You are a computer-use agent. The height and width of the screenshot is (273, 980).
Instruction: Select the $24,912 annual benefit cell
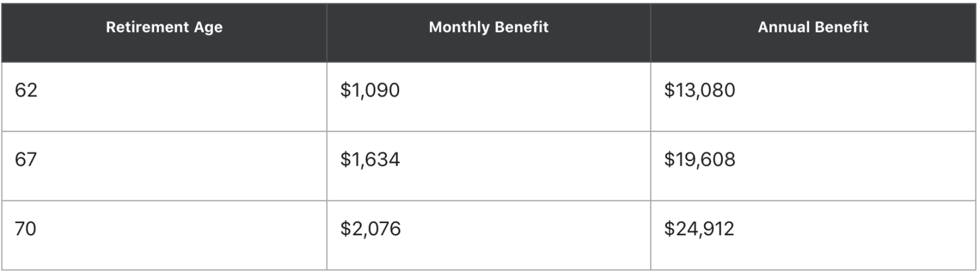pyautogui.click(x=699, y=229)
